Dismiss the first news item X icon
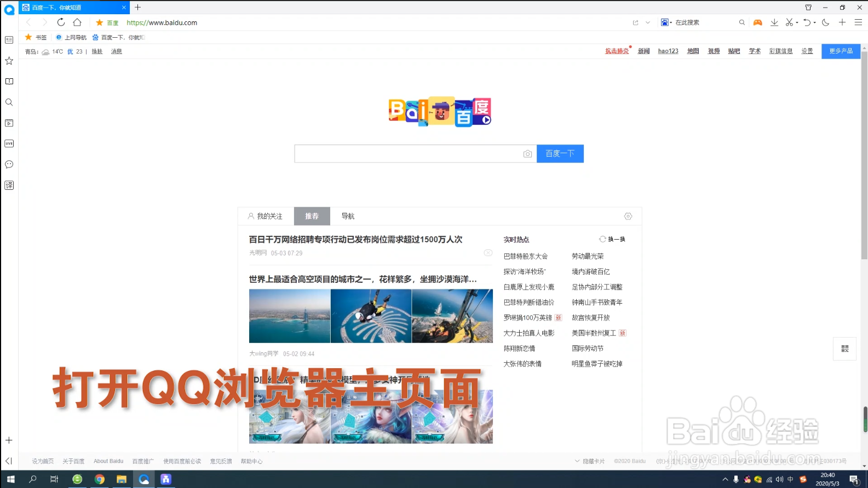 (x=488, y=253)
